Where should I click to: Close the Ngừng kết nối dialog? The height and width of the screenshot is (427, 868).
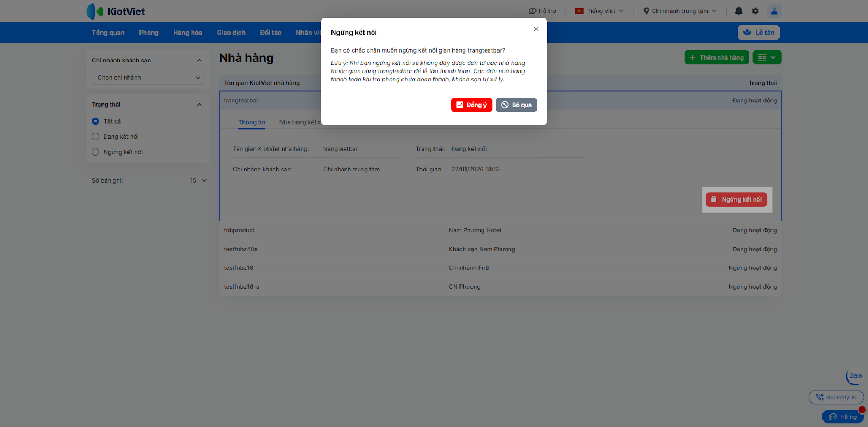[x=536, y=29]
